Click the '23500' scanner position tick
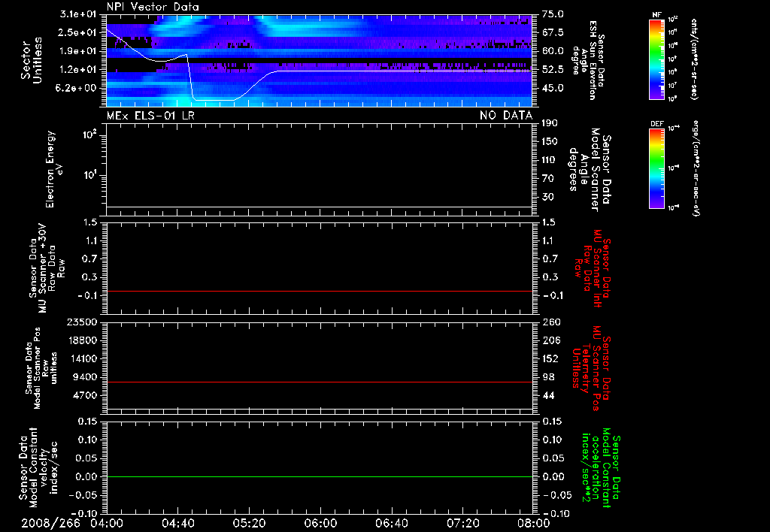The width and height of the screenshot is (770, 532). click(x=83, y=322)
